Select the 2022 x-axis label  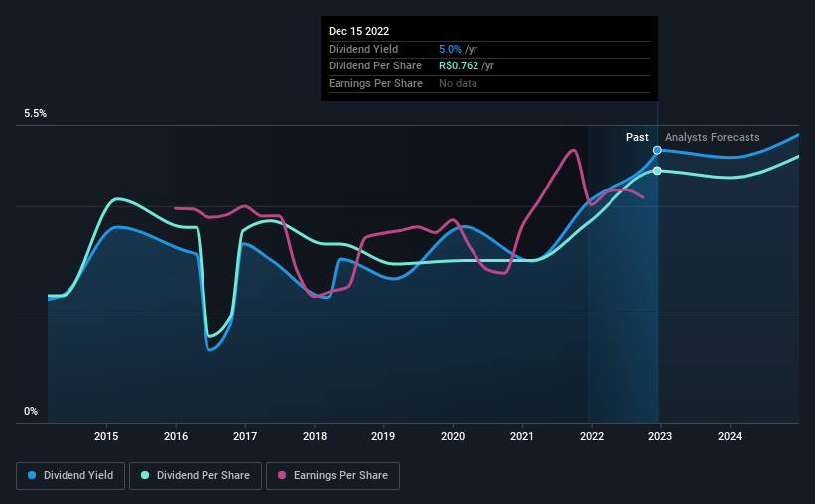592,436
